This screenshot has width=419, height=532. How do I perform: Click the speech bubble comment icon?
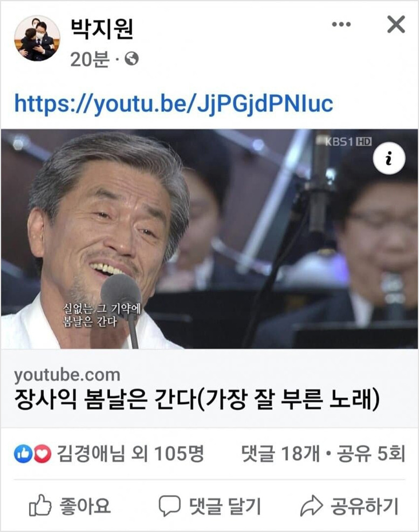[169, 506]
